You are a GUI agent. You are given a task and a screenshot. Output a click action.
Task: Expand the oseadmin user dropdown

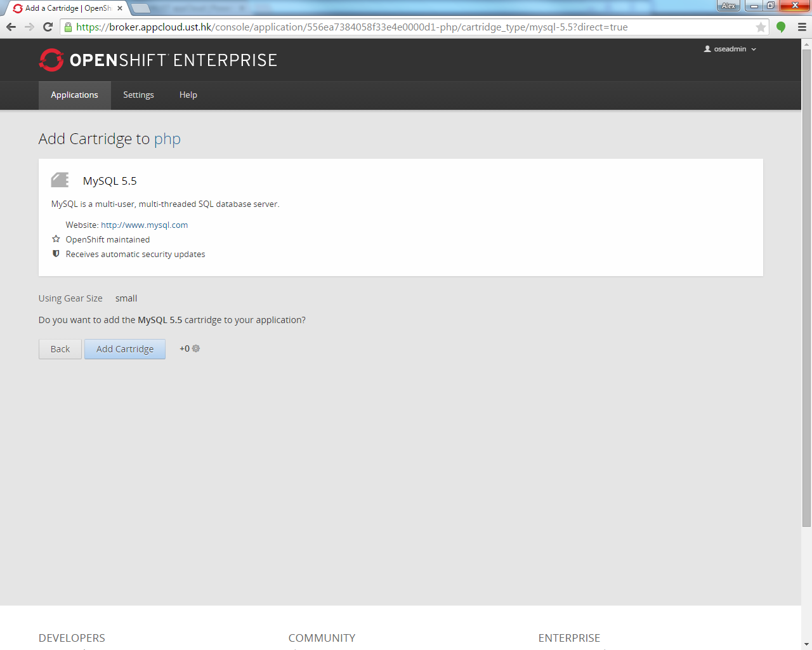730,49
